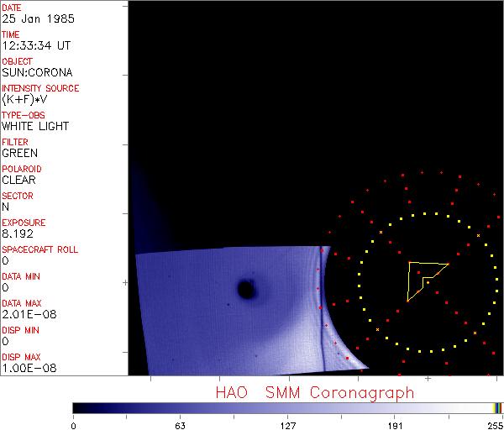Select the exposure value 8.192
This screenshot has height=430, width=504.
(x=17, y=233)
